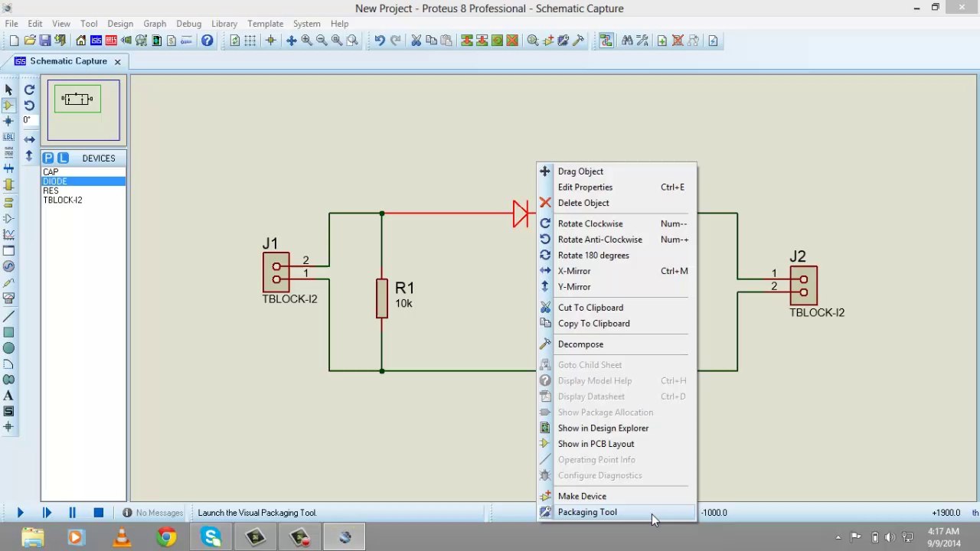Open the ARES PCB layout icon
This screenshot has height=551, width=980.
coord(111,41)
